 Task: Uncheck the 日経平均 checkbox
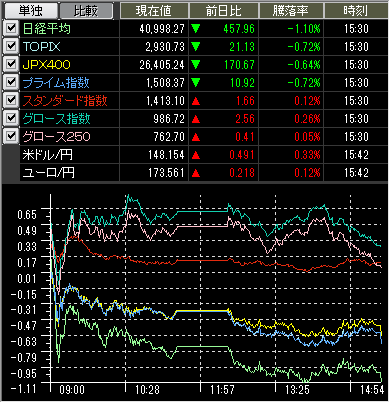pos(11,28)
